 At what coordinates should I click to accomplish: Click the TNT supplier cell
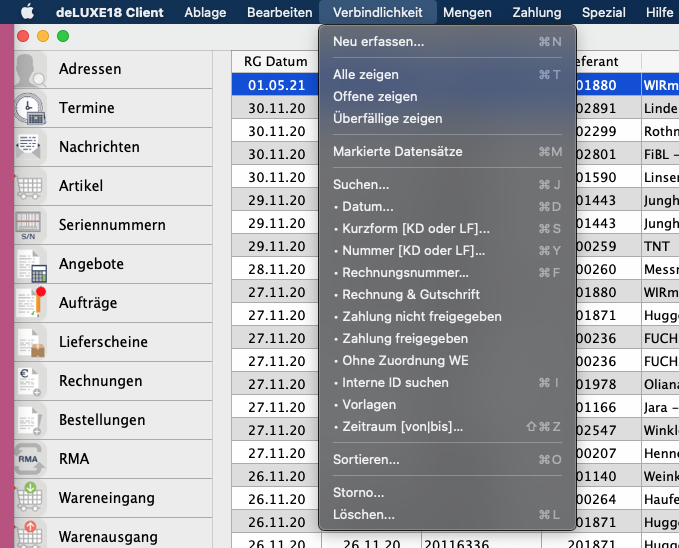(x=660, y=246)
